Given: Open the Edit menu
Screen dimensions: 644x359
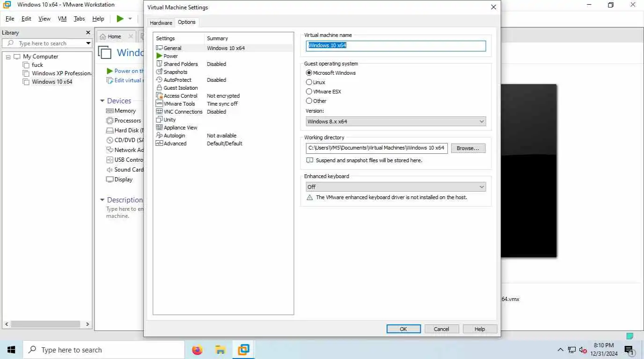Looking at the screenshot, I should pos(26,19).
